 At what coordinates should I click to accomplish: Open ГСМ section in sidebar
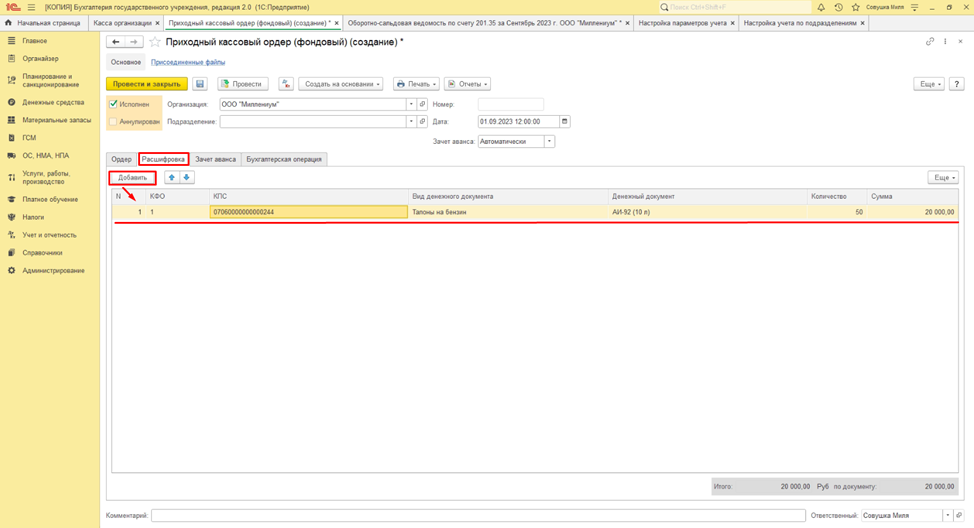[29, 138]
